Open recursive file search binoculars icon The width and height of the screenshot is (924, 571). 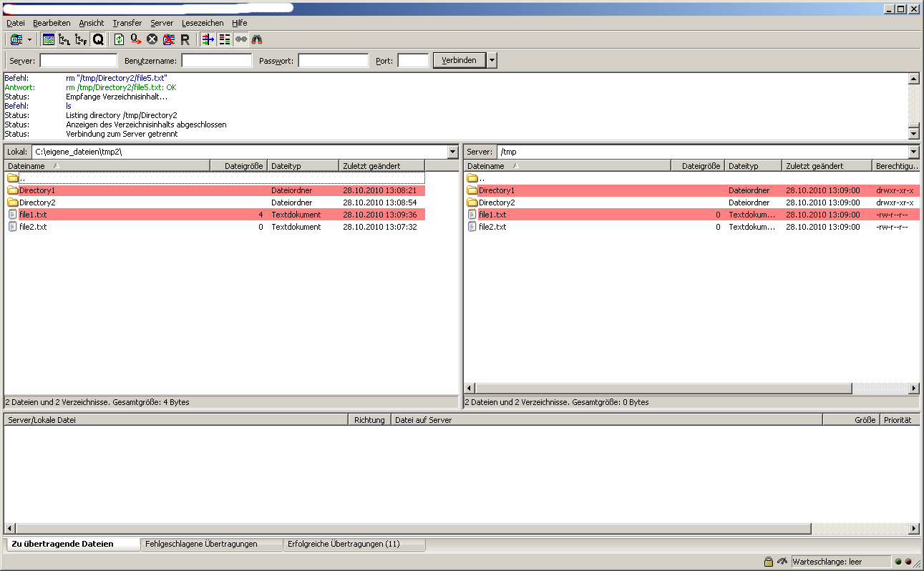pyautogui.click(x=256, y=39)
